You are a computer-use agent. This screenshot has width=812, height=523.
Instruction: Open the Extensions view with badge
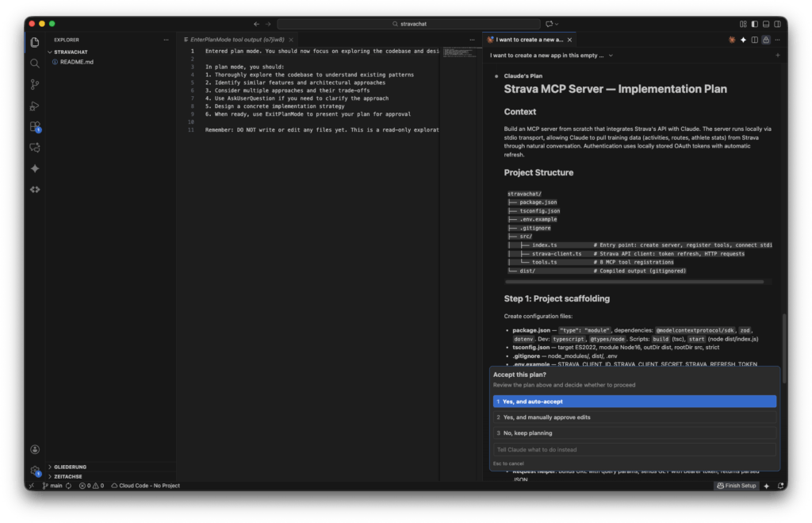click(x=35, y=126)
